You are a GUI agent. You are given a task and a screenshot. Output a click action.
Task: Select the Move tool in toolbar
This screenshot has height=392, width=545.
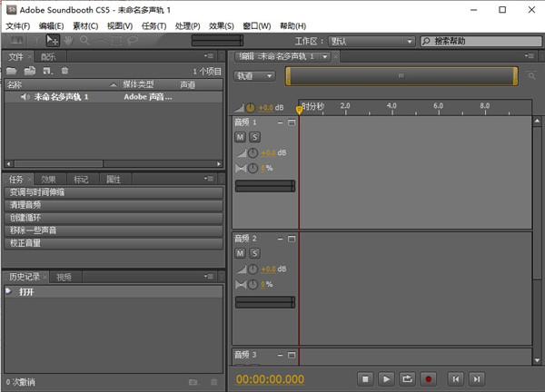point(53,40)
